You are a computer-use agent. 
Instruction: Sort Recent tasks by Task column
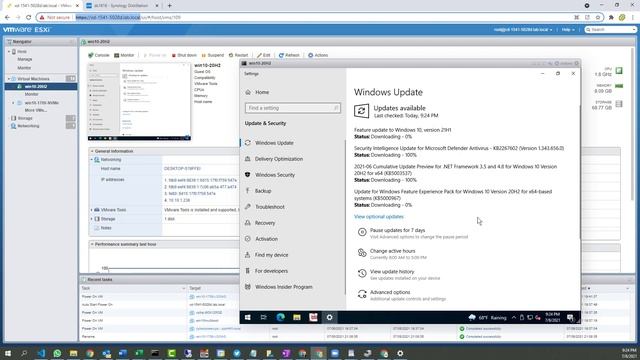[x=133, y=288]
